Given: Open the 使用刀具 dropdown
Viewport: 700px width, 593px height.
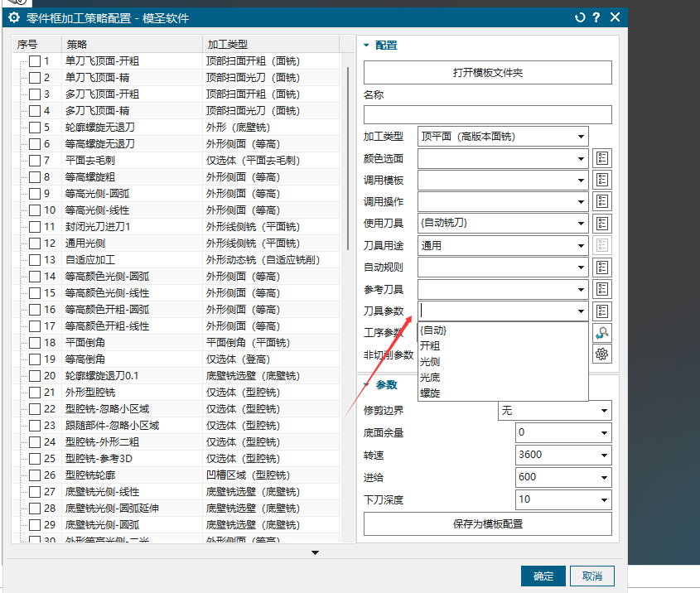Looking at the screenshot, I should [503, 223].
